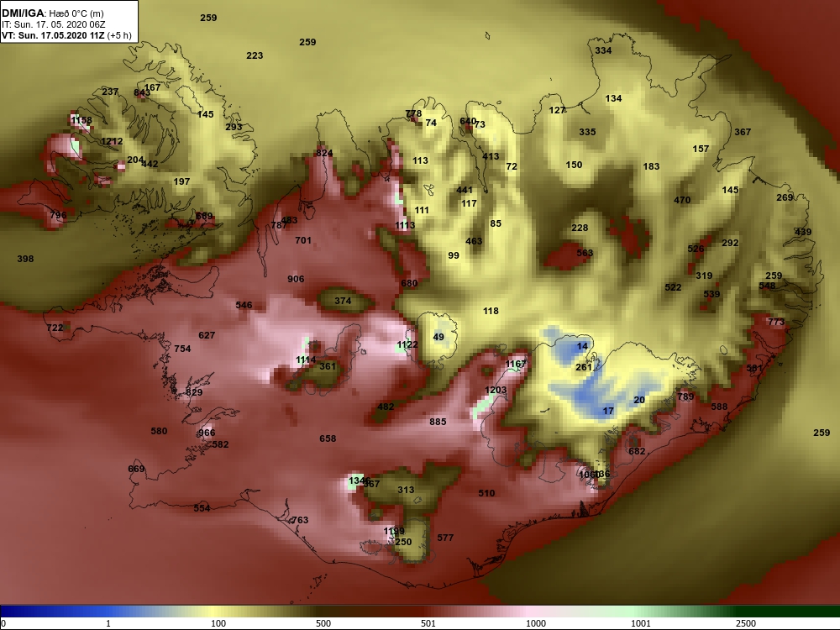Click the '1212' reading in the Westfjords
Image resolution: width=840 pixels, height=630 pixels.
112,141
